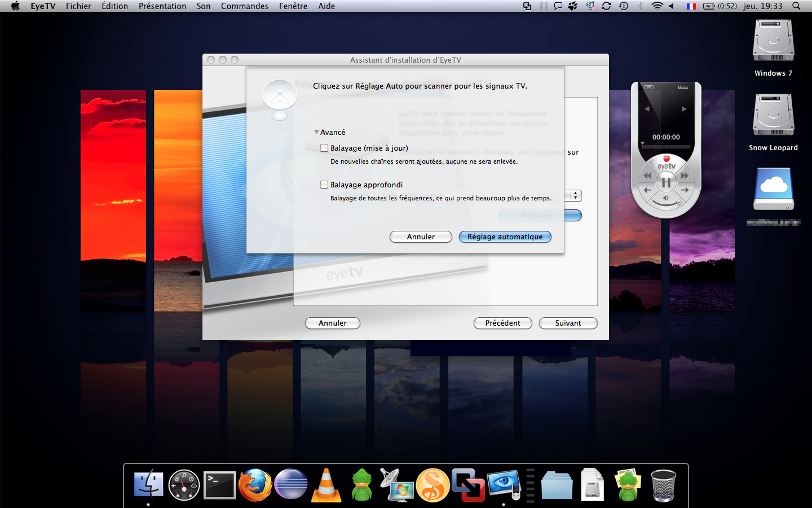The height and width of the screenshot is (508, 812).
Task: Click previous channel triangle on remote display
Action: tap(647, 109)
